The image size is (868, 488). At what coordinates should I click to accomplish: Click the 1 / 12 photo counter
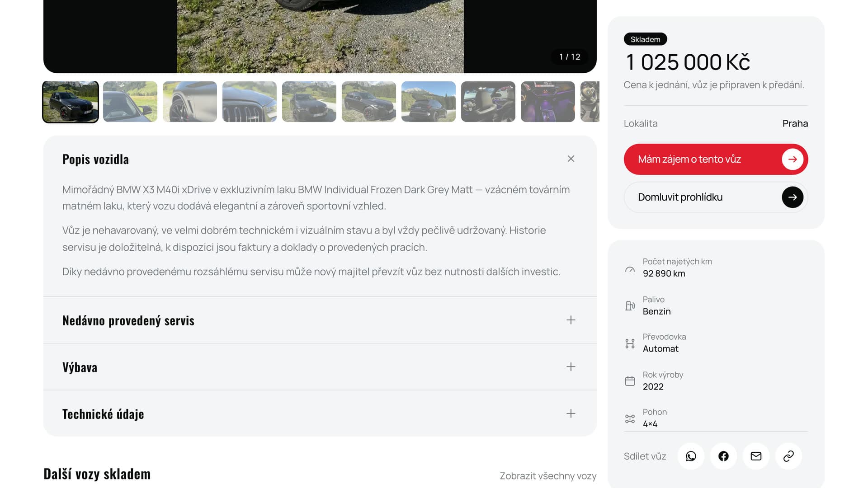(x=570, y=57)
